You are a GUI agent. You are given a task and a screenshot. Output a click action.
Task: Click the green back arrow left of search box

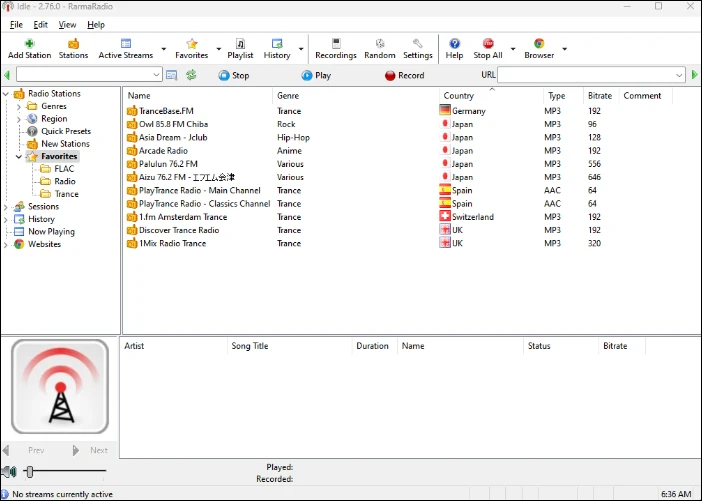tap(7, 75)
